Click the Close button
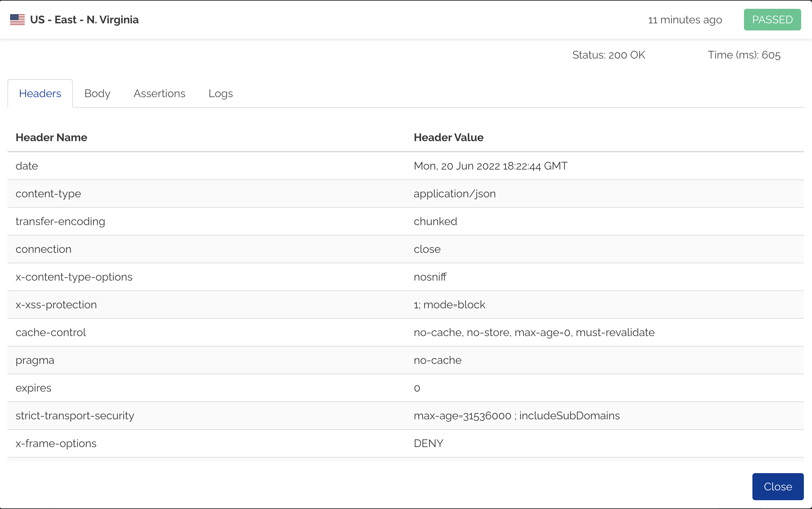Image resolution: width=812 pixels, height=509 pixels. pyautogui.click(x=777, y=486)
